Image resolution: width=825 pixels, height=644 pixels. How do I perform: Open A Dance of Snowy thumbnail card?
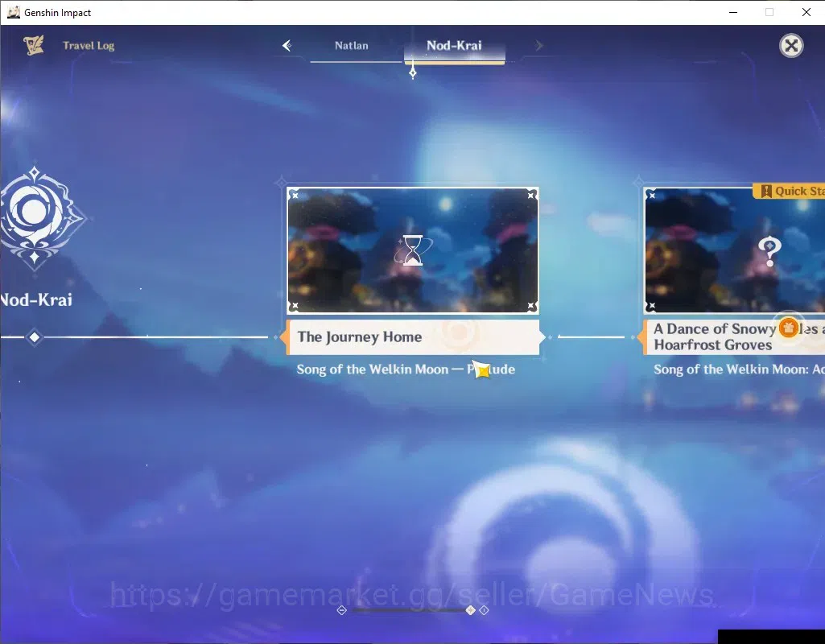tap(735, 250)
